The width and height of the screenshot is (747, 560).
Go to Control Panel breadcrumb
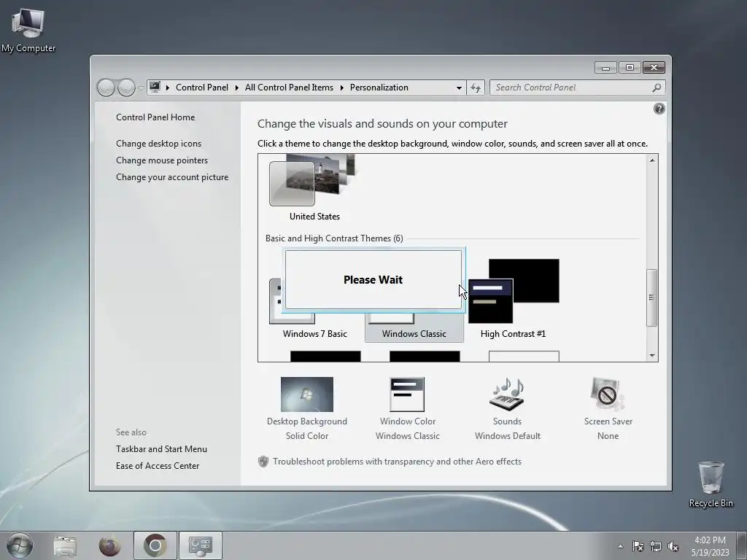pos(201,87)
